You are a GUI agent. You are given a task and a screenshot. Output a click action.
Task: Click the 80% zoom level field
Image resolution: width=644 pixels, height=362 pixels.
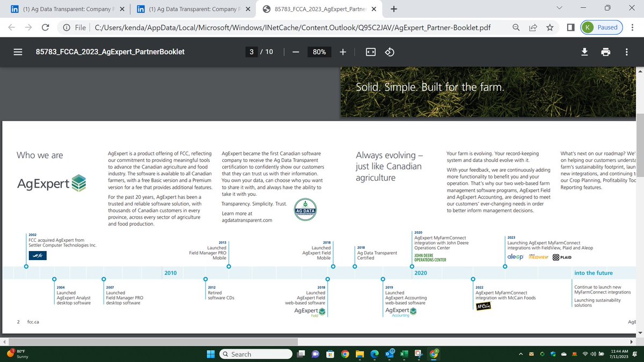(x=319, y=52)
